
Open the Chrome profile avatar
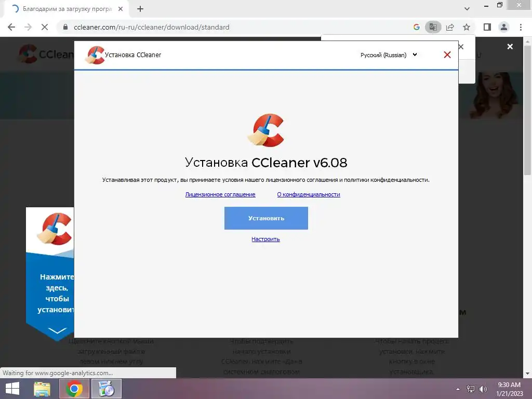[504, 27]
